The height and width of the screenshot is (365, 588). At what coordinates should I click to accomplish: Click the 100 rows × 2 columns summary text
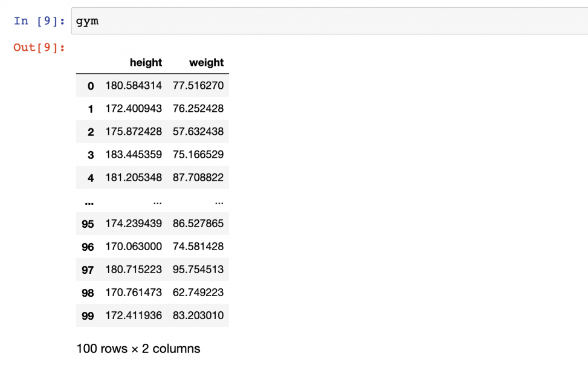(138, 349)
